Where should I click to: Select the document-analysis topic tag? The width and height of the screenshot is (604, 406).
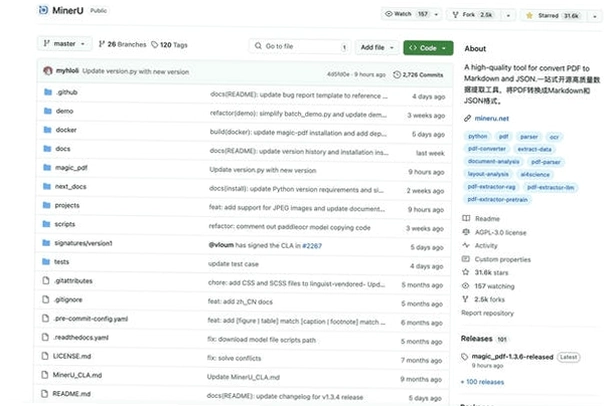click(493, 161)
